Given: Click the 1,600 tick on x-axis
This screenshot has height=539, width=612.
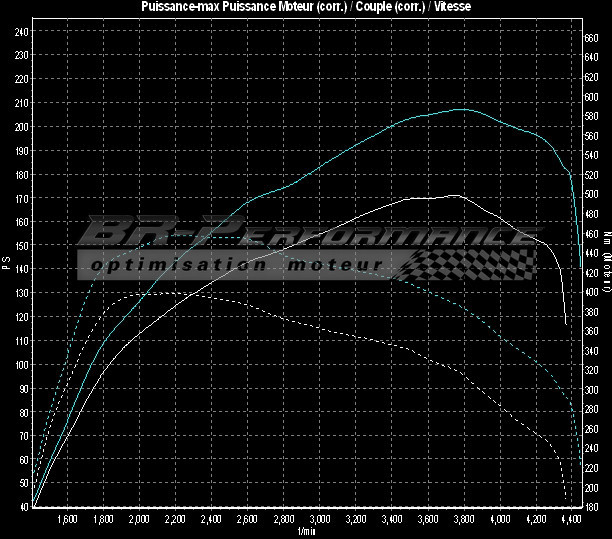Looking at the screenshot, I should (68, 520).
